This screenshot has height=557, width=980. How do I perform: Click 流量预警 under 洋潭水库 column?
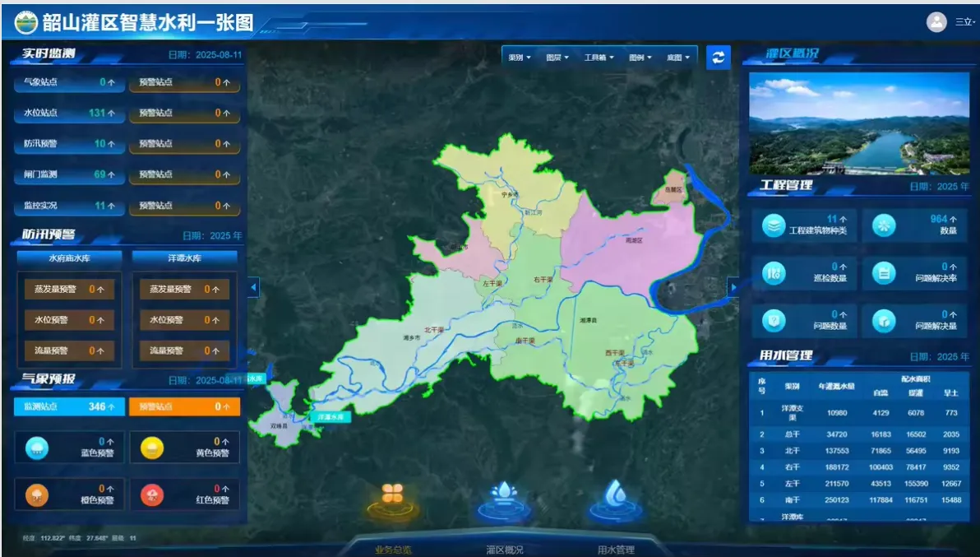point(184,350)
